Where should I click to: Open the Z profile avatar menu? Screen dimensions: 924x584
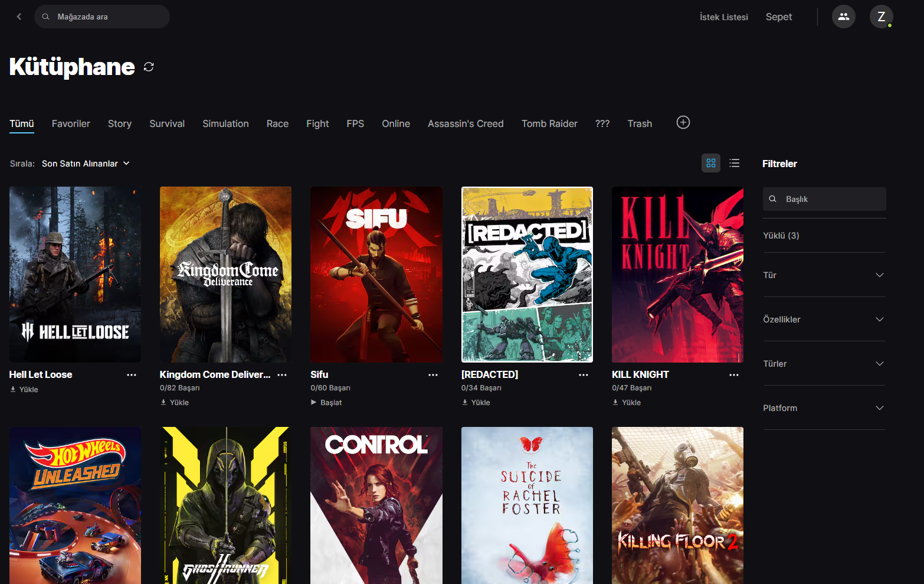pyautogui.click(x=882, y=17)
